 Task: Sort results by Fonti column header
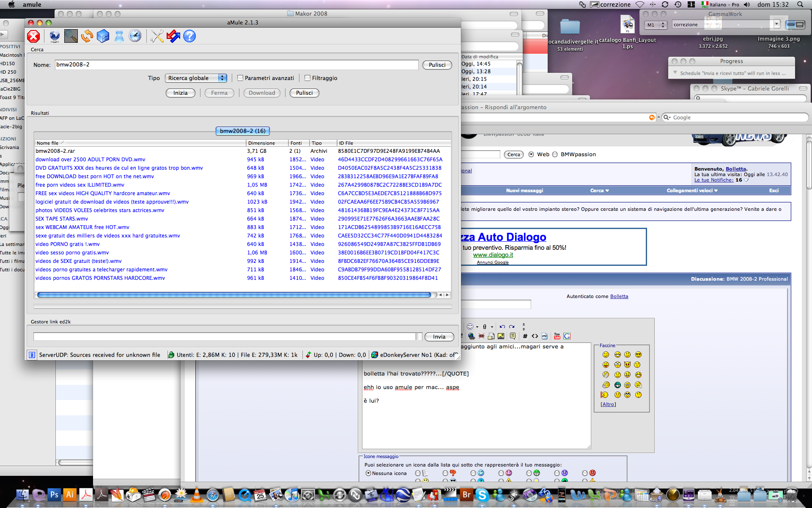click(299, 143)
